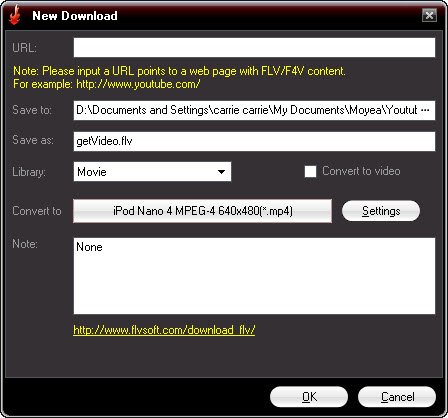This screenshot has height=418, width=448.
Task: Close the New Download dialog with X
Action: (x=429, y=15)
